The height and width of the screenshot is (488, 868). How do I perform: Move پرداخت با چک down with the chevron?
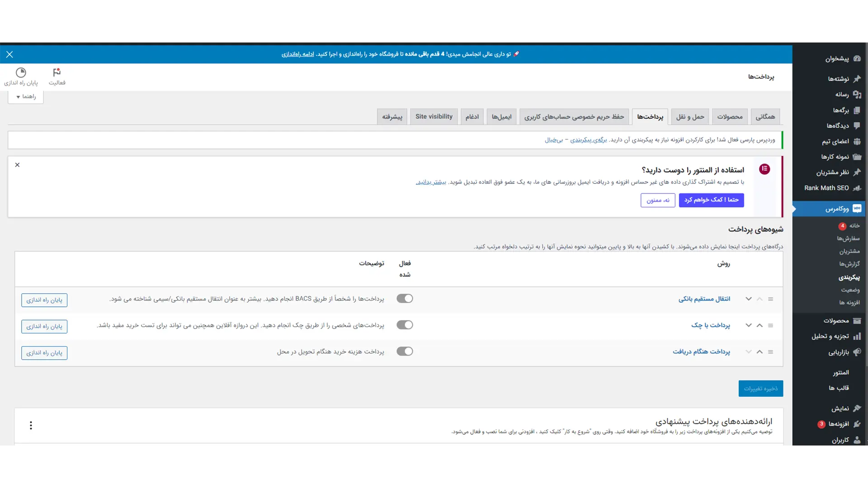click(749, 325)
